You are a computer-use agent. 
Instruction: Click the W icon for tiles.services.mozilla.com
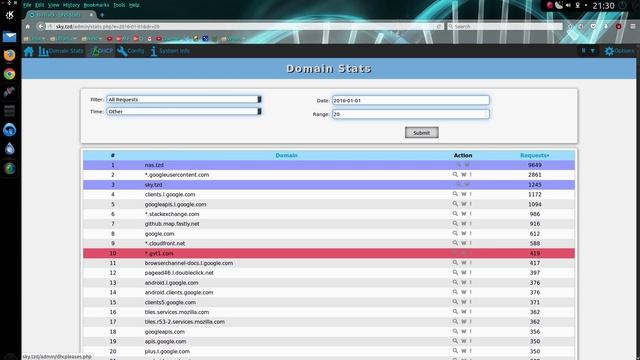pyautogui.click(x=464, y=311)
